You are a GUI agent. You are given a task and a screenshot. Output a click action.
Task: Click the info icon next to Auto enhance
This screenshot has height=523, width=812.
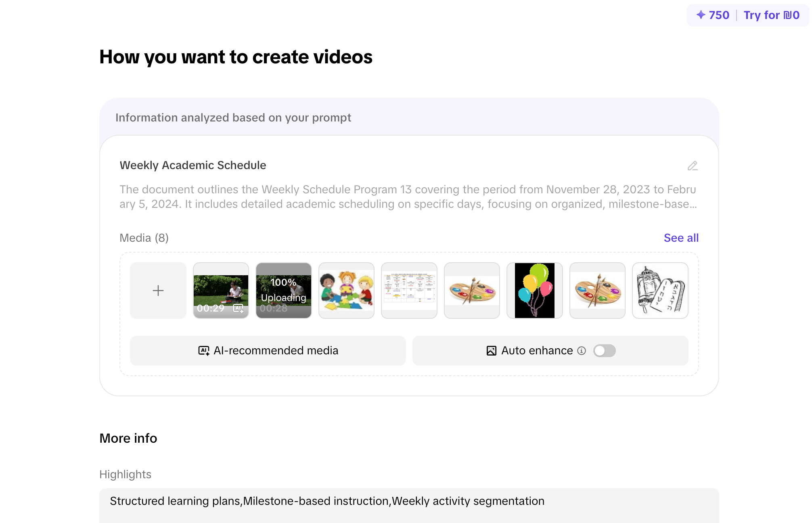582,351
